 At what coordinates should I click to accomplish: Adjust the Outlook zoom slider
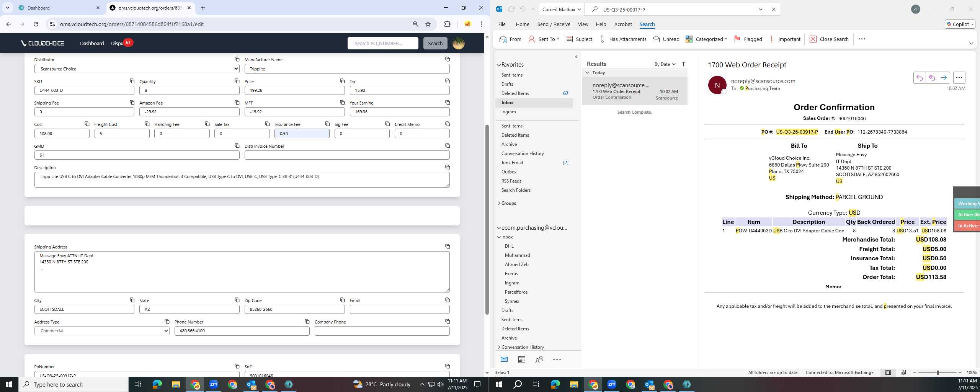(938, 372)
